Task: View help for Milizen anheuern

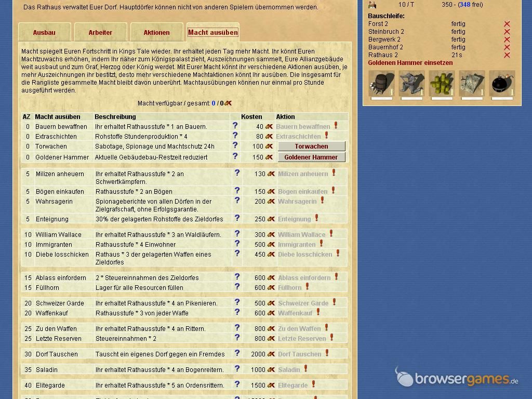Action: point(237,172)
